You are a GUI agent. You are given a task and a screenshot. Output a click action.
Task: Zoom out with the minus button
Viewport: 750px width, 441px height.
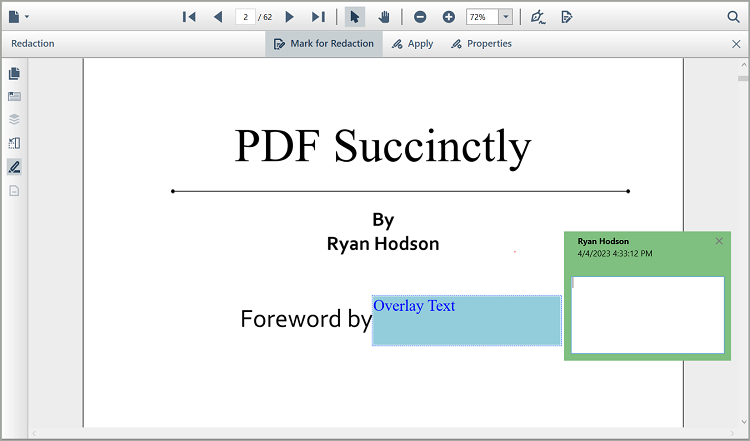coord(420,17)
